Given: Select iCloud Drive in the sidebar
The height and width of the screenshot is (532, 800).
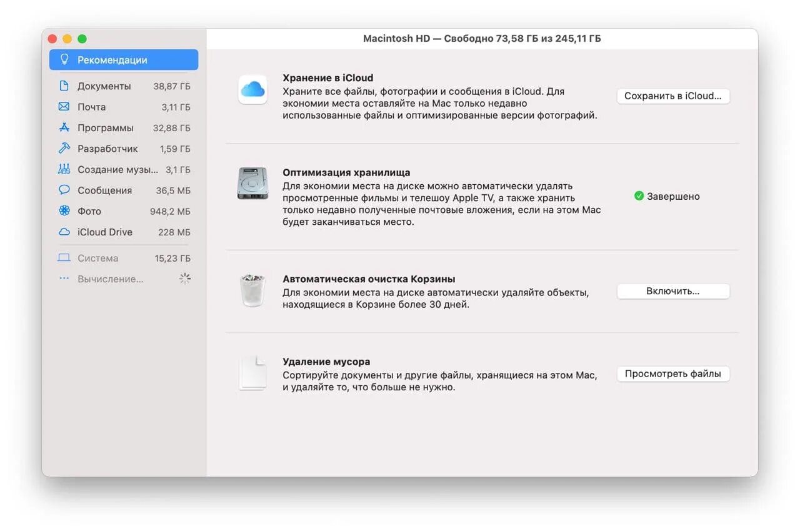Looking at the screenshot, I should pos(124,232).
